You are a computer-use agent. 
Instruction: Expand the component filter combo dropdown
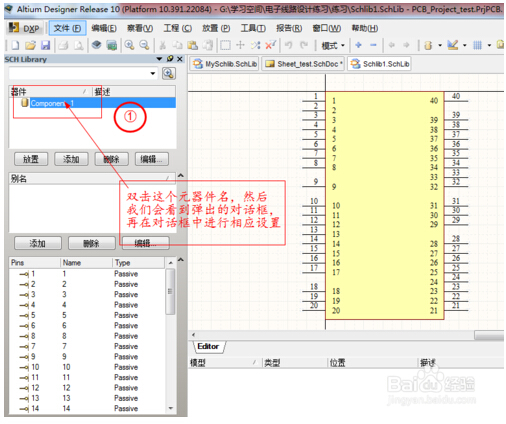point(153,73)
